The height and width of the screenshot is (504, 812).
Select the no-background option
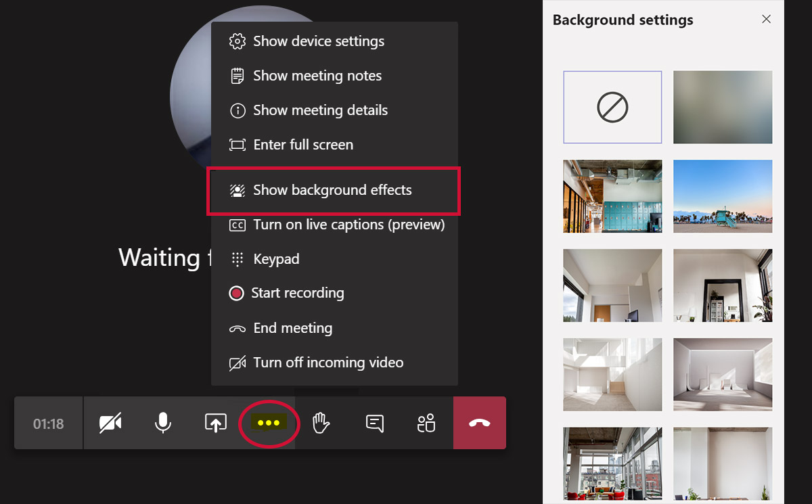coord(612,107)
